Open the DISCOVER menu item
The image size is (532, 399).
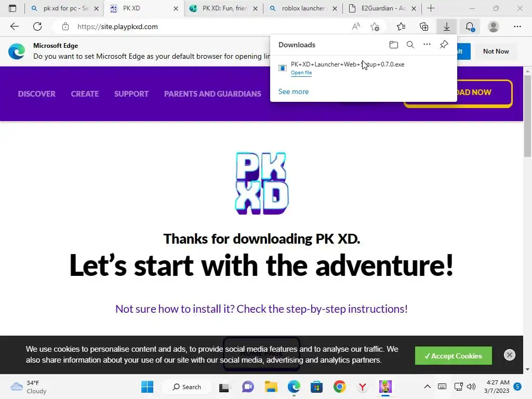tap(37, 94)
